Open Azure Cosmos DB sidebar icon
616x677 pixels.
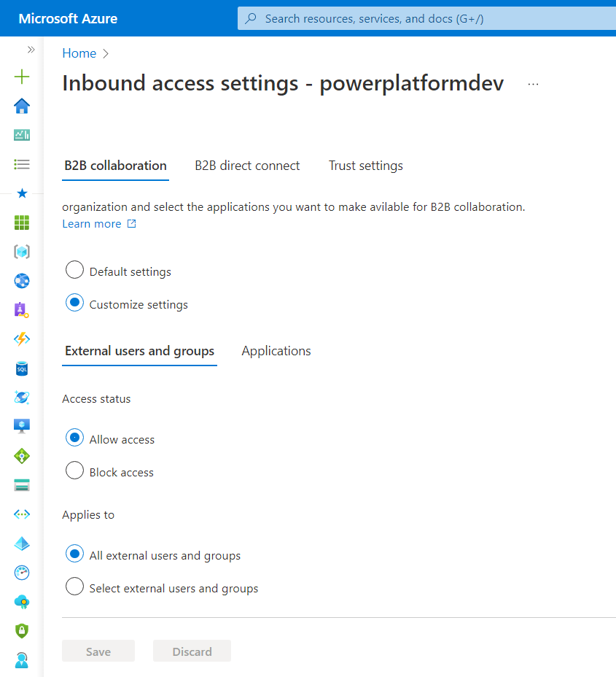pyautogui.click(x=22, y=398)
